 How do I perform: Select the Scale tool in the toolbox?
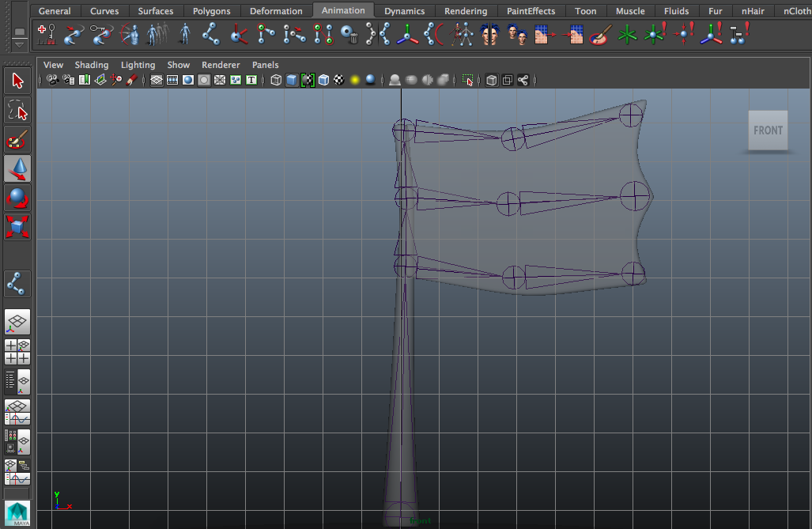(x=17, y=227)
